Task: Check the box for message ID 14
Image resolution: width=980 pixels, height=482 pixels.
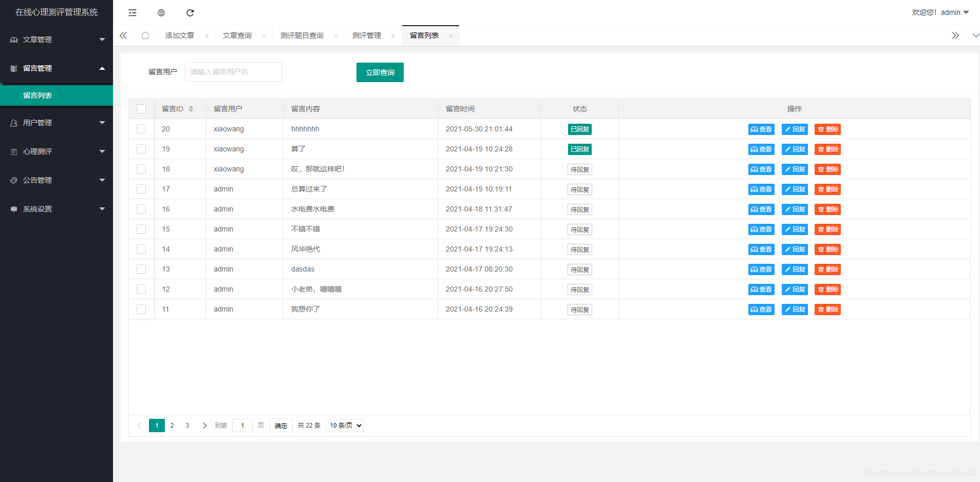Action: tap(141, 249)
